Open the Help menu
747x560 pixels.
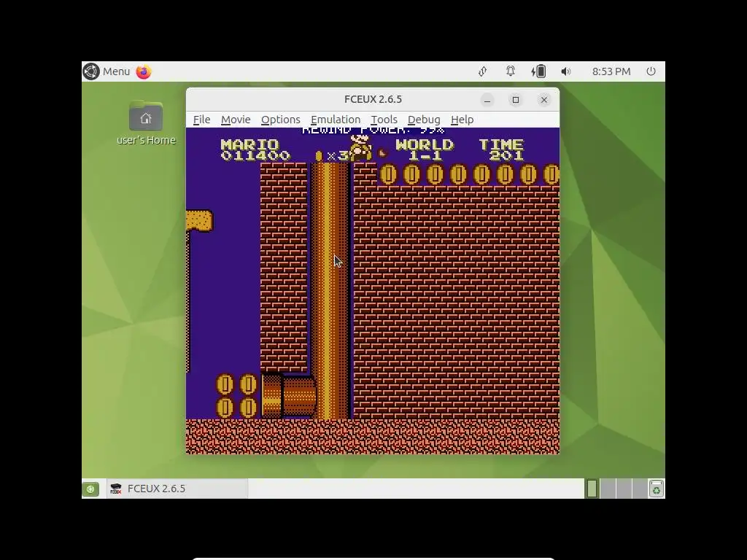coord(462,120)
